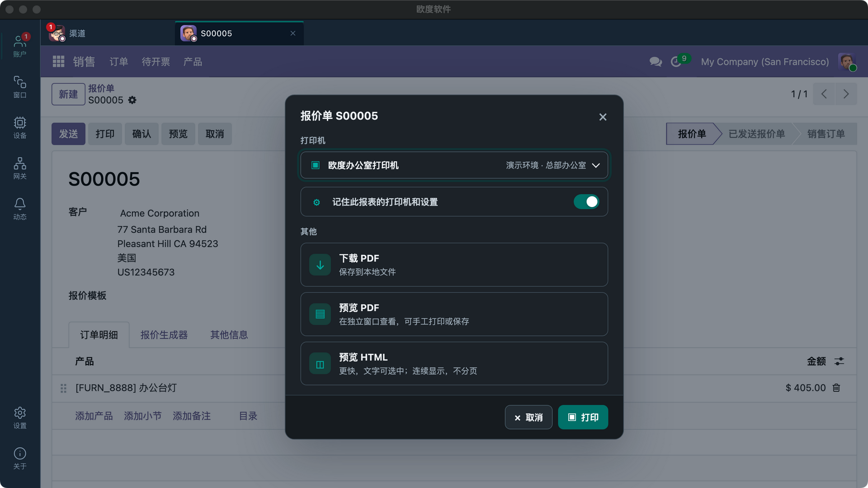Select the 报价生成器 tab
The width and height of the screenshot is (868, 488).
[164, 335]
